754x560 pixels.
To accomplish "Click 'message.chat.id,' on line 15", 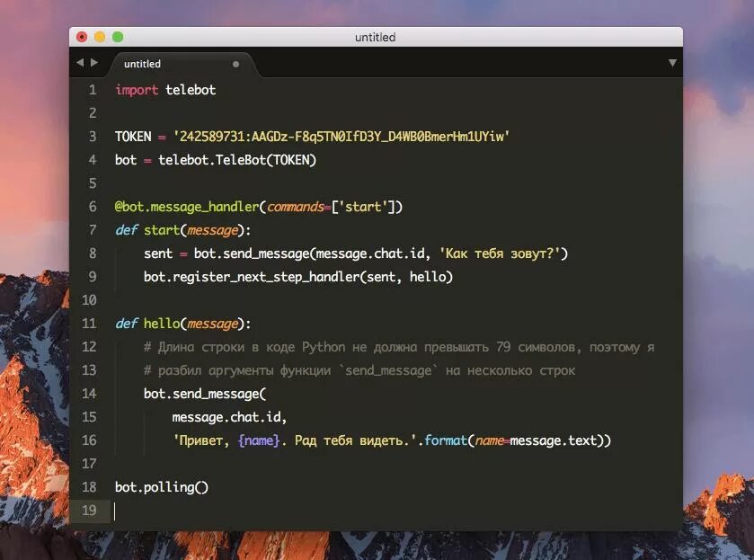I will click(x=229, y=417).
